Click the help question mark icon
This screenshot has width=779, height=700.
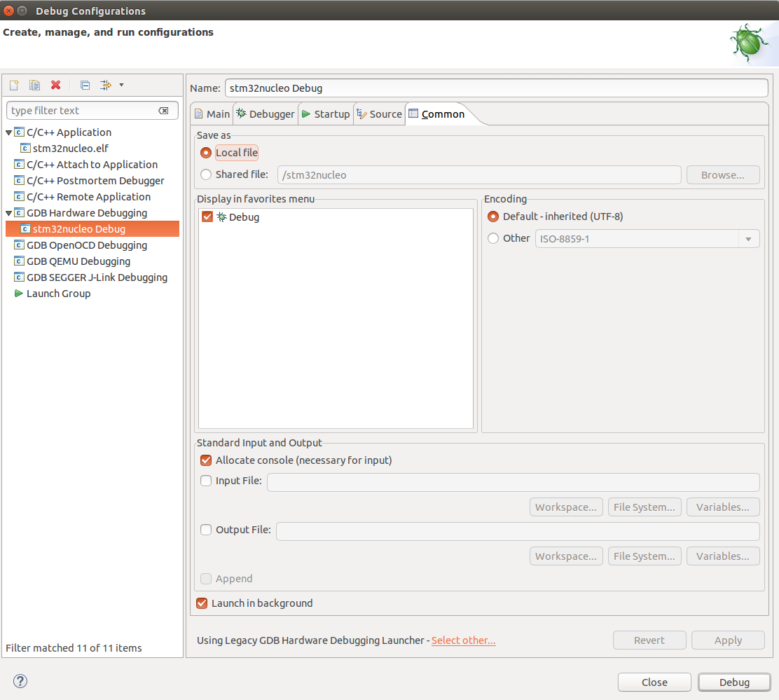pos(20,680)
